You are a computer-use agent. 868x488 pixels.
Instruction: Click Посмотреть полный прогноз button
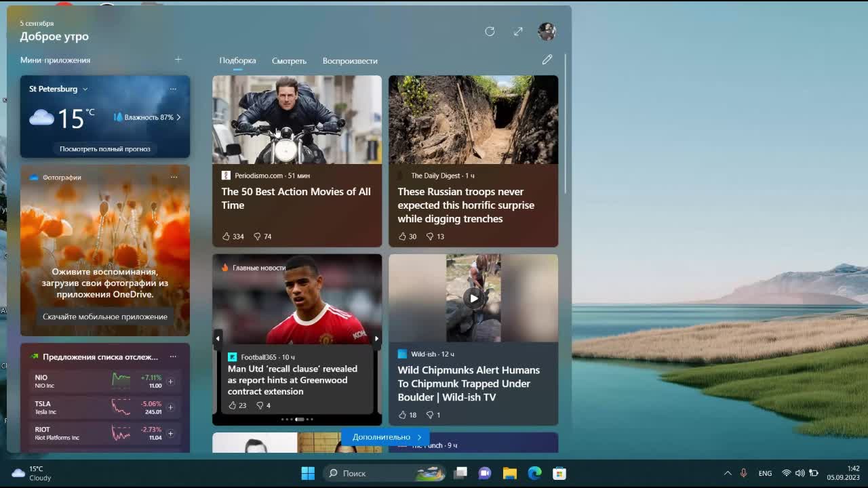coord(105,148)
